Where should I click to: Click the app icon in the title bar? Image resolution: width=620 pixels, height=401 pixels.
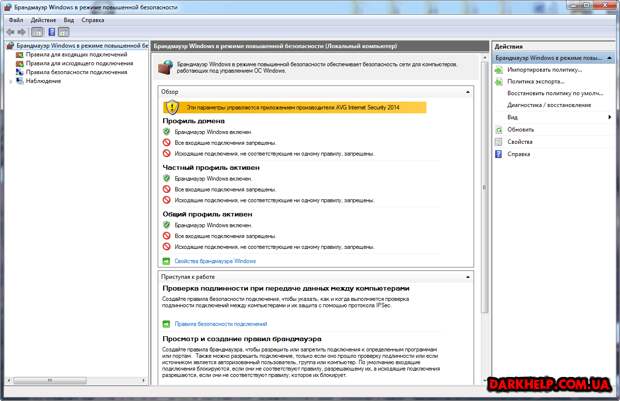pos(8,7)
